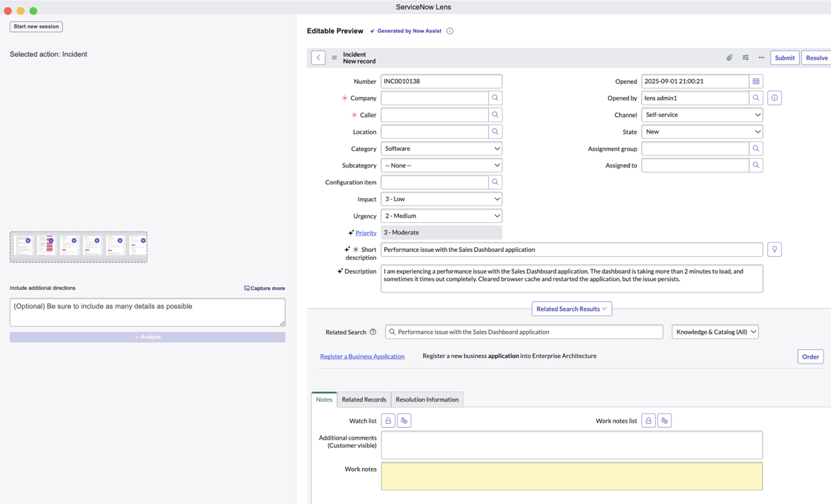Click the Submit button
This screenshot has width=831, height=504.
[785, 57]
